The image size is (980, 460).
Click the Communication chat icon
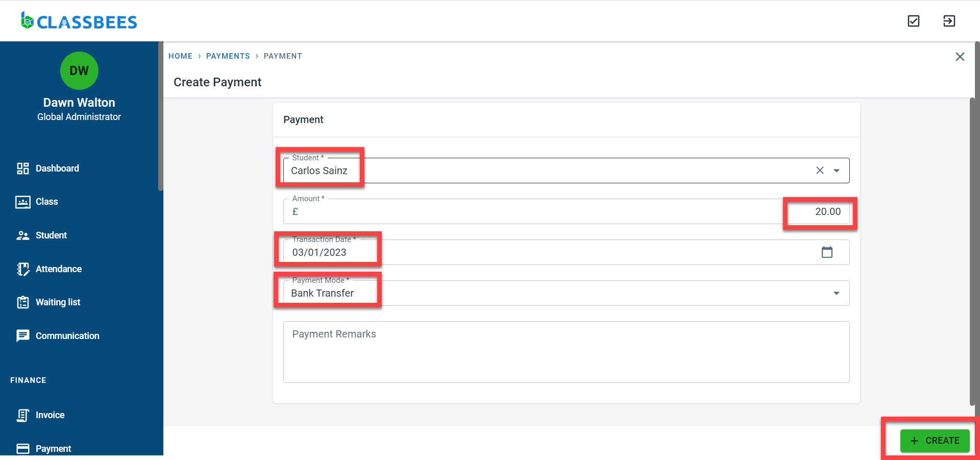pos(22,336)
